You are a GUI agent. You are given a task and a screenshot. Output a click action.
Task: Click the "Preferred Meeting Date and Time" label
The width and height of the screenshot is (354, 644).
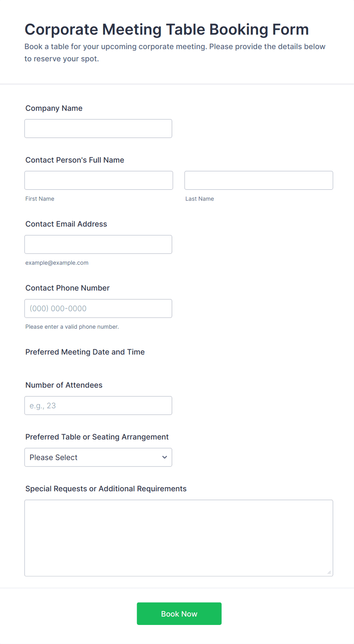click(x=85, y=352)
